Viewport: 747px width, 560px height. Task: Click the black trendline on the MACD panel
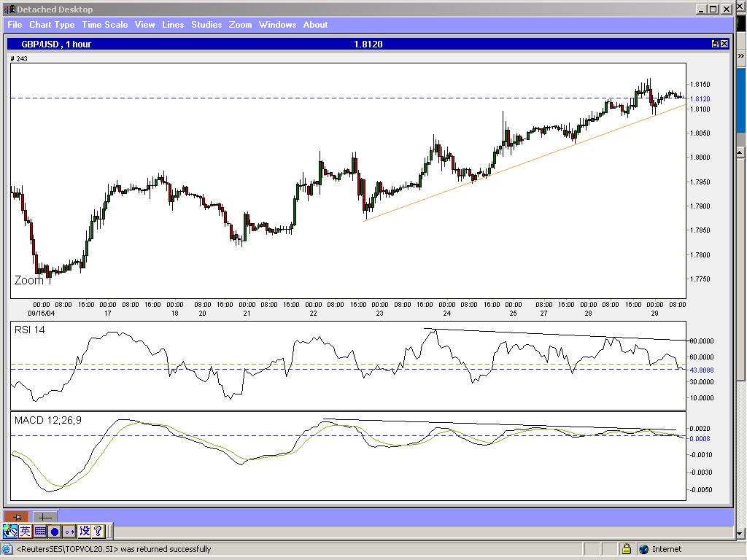(x=499, y=424)
